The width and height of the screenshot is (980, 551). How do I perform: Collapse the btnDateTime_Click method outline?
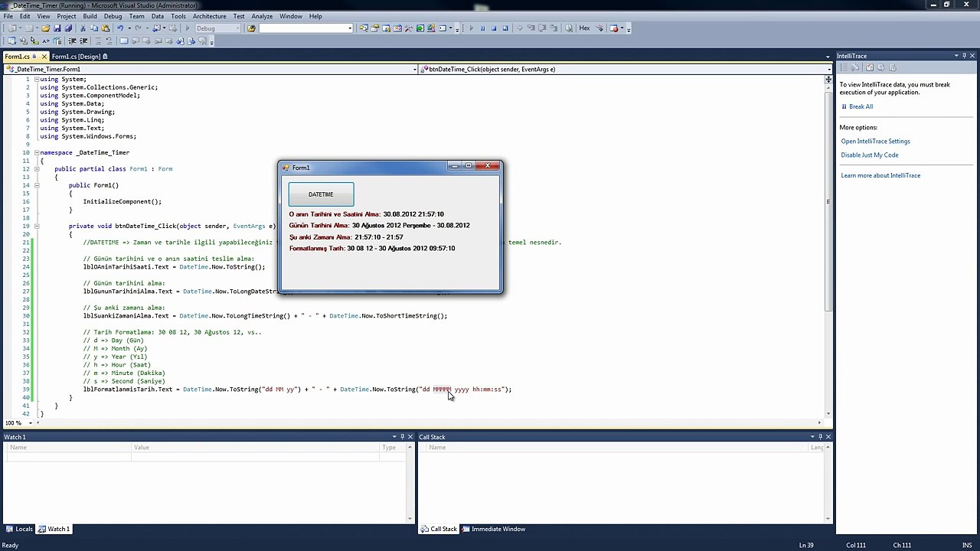[36, 226]
